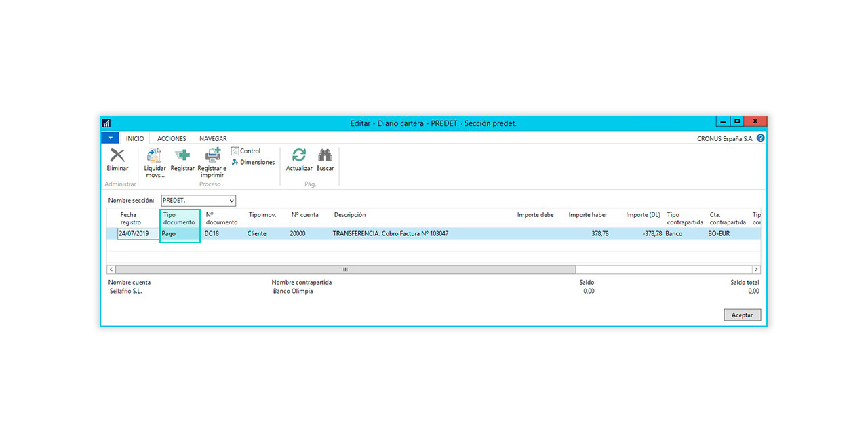Click the horizontal scrollbar thumb
Viewport: 868px width, 442px height.
click(345, 269)
